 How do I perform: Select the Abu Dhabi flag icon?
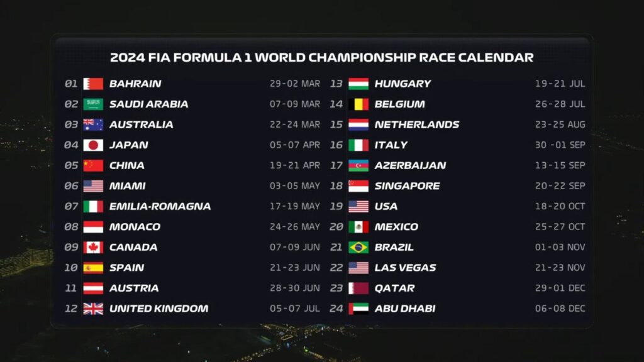(358, 309)
